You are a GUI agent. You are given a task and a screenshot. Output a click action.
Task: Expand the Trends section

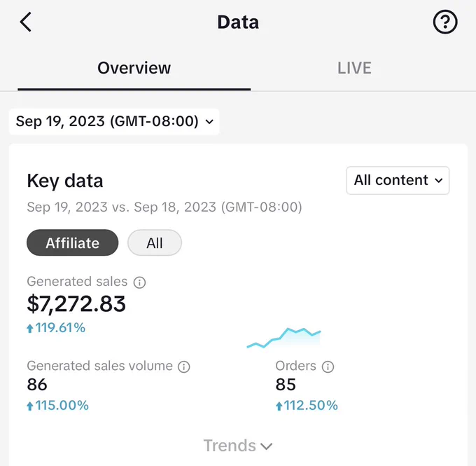tap(238, 446)
